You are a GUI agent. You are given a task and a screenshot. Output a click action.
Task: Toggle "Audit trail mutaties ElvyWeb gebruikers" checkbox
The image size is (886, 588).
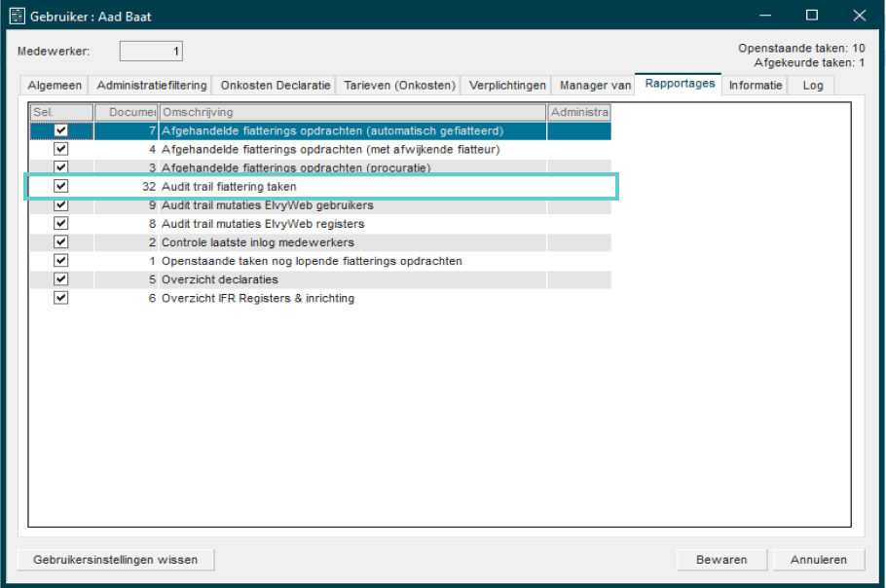click(x=60, y=205)
